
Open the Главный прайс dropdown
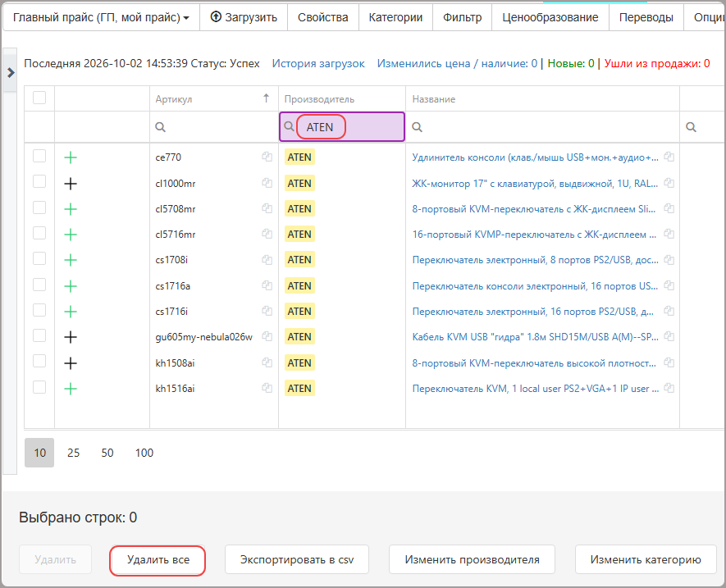[x=102, y=17]
